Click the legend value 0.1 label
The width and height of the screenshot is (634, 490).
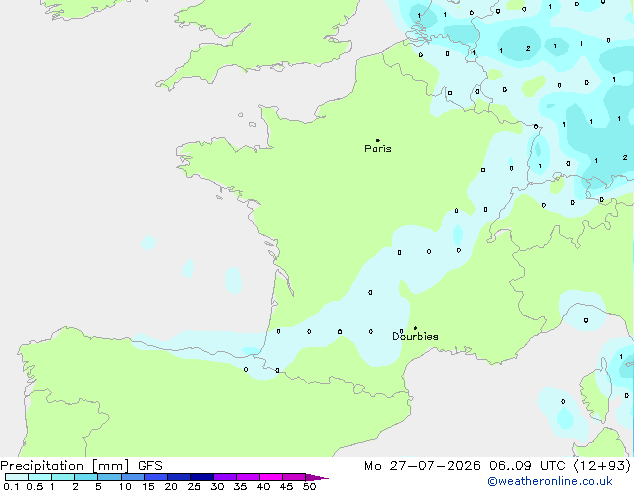pos(11,486)
